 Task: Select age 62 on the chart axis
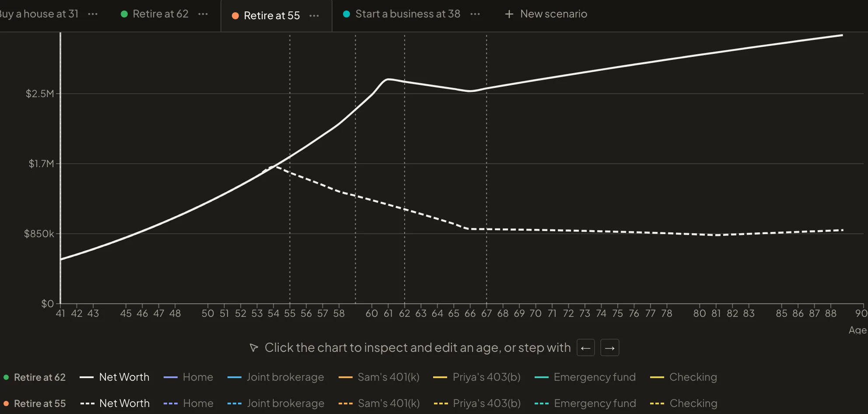(x=405, y=313)
